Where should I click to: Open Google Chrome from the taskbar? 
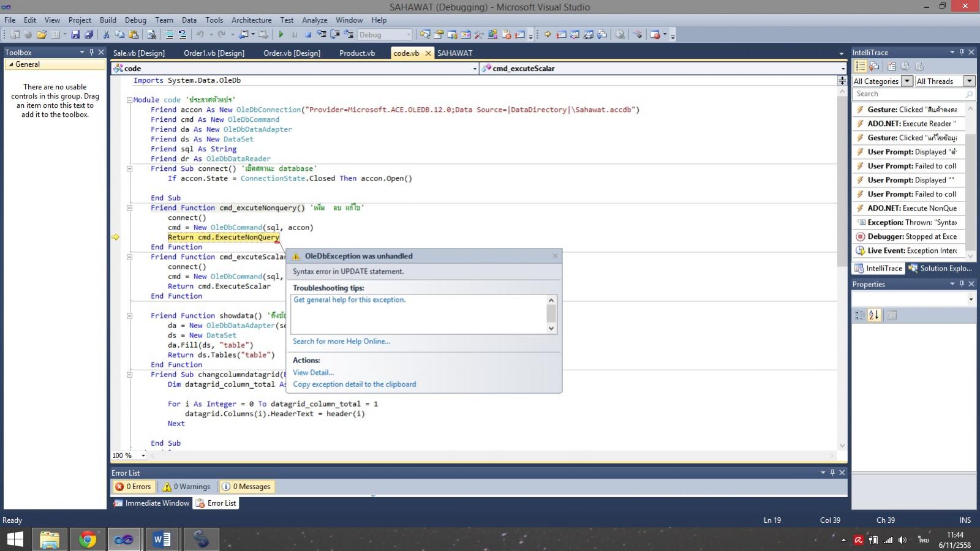click(x=87, y=539)
